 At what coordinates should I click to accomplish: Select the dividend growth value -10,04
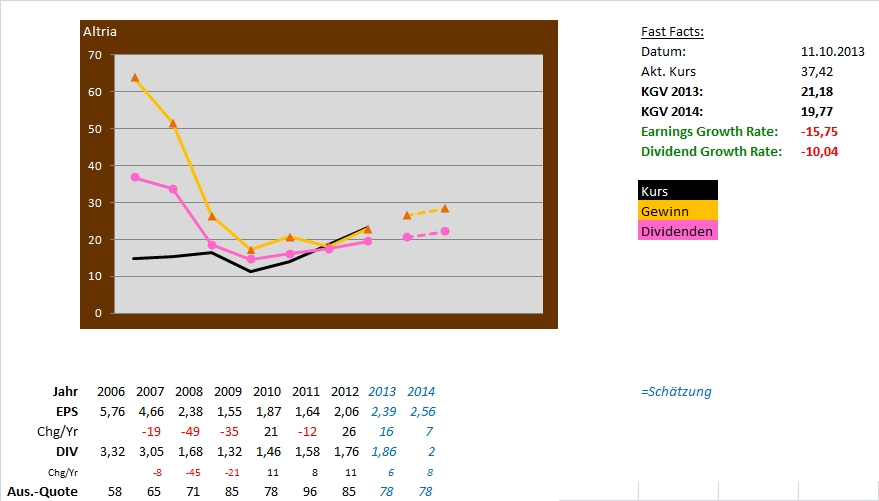click(x=819, y=151)
